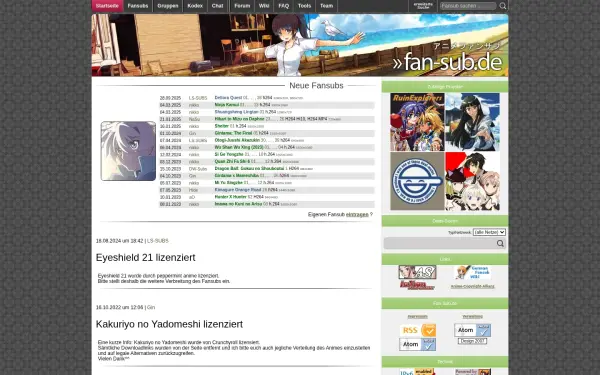Go to the Fansubs menu item

138,6
